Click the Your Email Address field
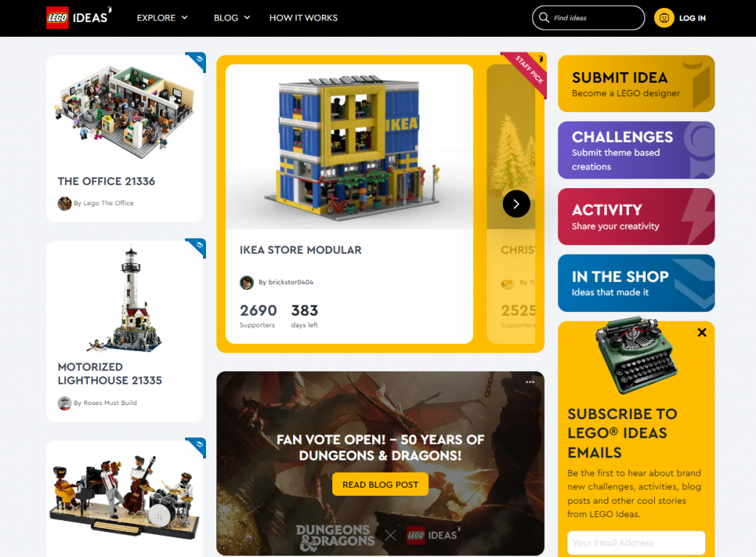 click(x=636, y=543)
